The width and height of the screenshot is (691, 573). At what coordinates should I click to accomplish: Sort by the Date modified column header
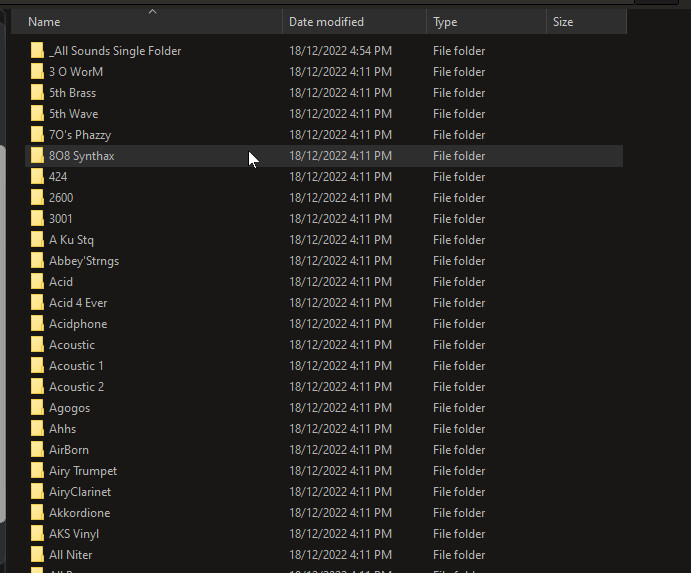click(x=354, y=22)
